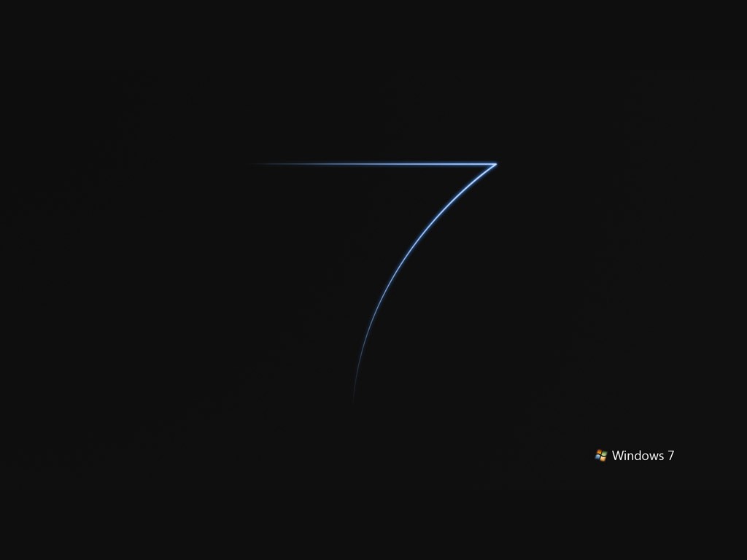The width and height of the screenshot is (747, 560).
Task: Click the green pane of the Windows logo
Action: click(604, 453)
